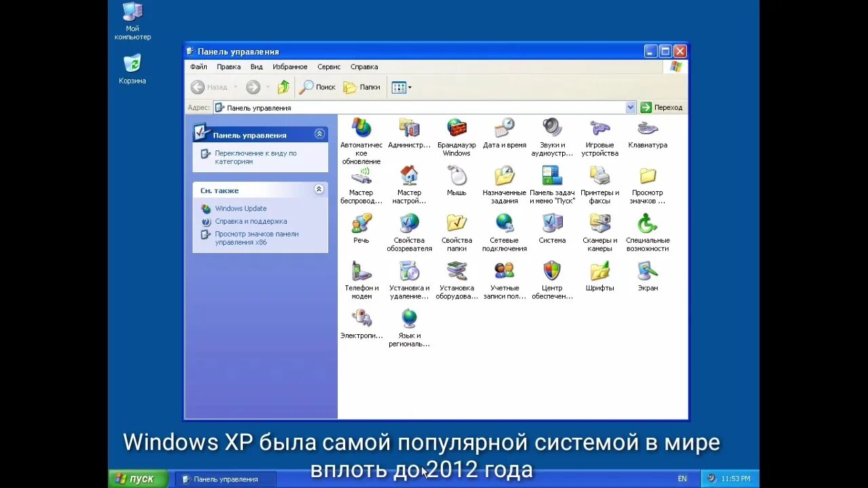Open Учетные записи пользователей icon
The width and height of the screenshot is (868, 488).
point(505,271)
